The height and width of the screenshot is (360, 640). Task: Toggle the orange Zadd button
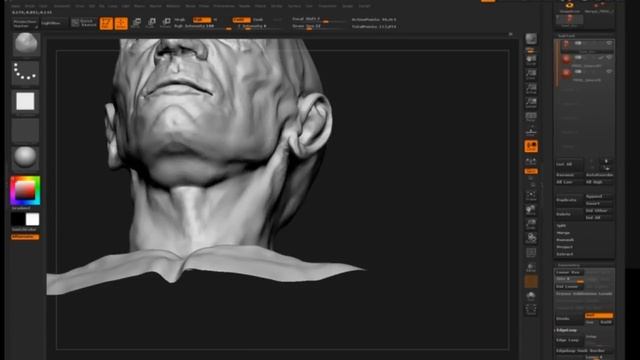(x=241, y=20)
